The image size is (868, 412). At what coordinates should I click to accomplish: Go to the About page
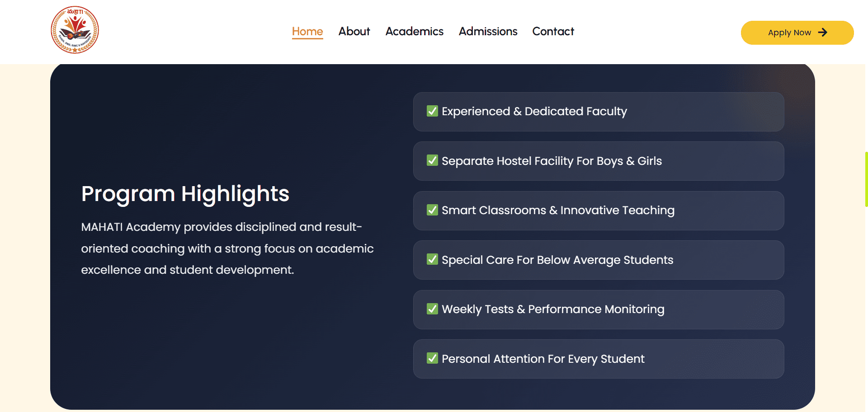coord(354,31)
